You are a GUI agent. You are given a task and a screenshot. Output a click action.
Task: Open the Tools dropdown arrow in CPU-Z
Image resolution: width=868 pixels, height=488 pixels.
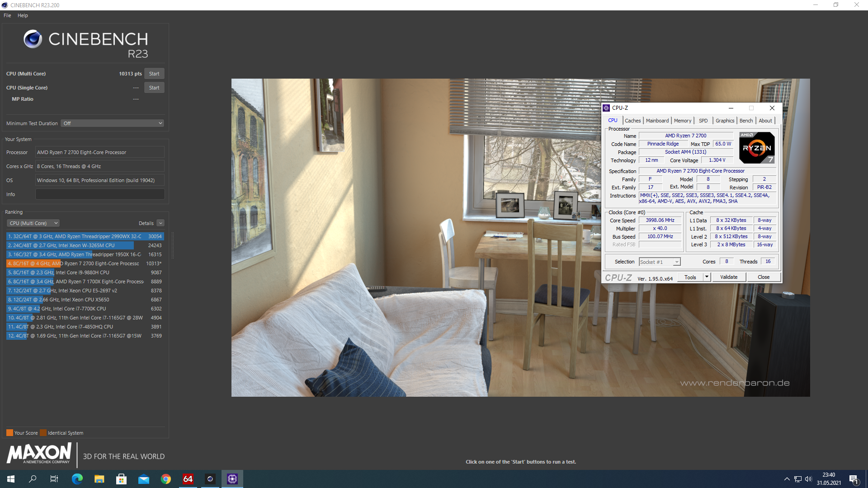(x=707, y=277)
